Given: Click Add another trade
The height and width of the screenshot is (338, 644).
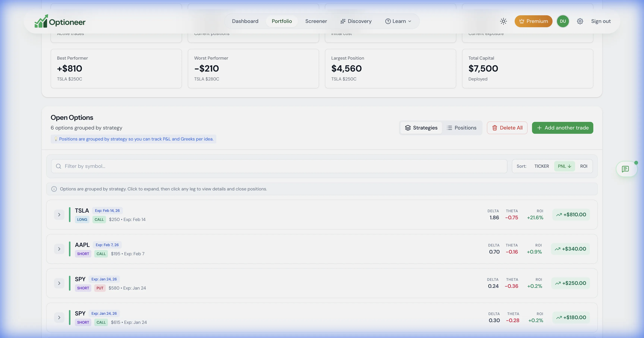Looking at the screenshot, I should (x=562, y=128).
